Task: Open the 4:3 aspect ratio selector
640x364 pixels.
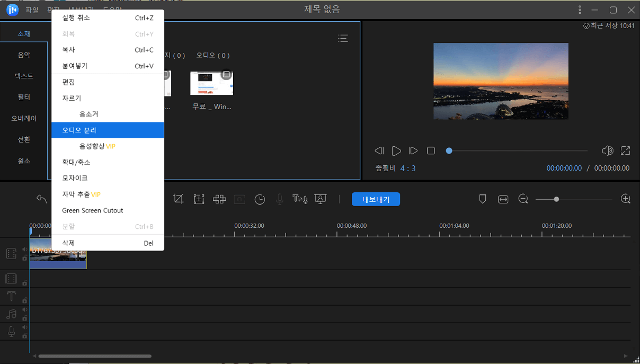Action: [x=408, y=168]
